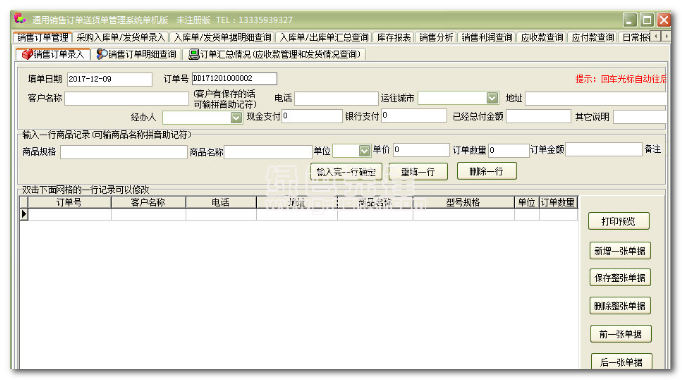This screenshot has height=380, width=682.
Task: Maximize the application window
Action: tap(647, 20)
